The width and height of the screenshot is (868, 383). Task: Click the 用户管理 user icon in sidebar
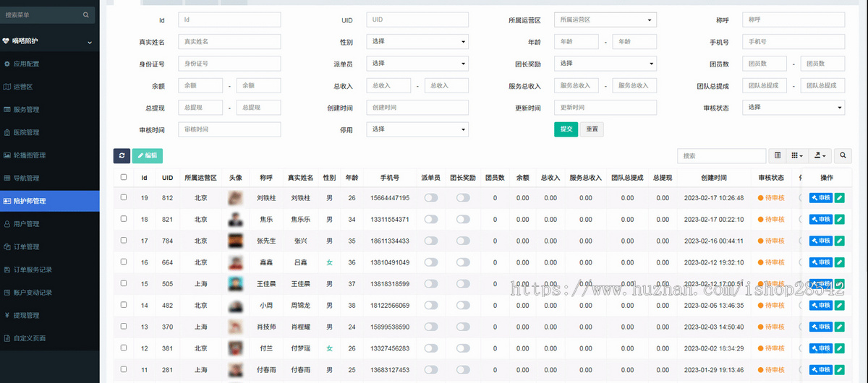coord(7,224)
